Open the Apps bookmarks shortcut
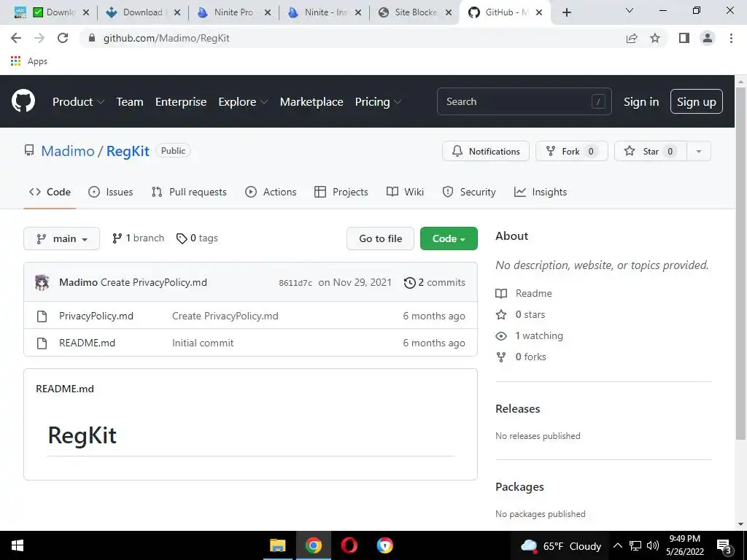Image resolution: width=747 pixels, height=560 pixels. (29, 61)
